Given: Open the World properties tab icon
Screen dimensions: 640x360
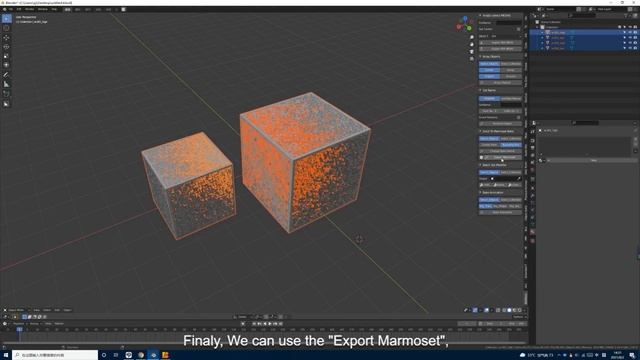Looking at the screenshot, I should pyautogui.click(x=532, y=169).
